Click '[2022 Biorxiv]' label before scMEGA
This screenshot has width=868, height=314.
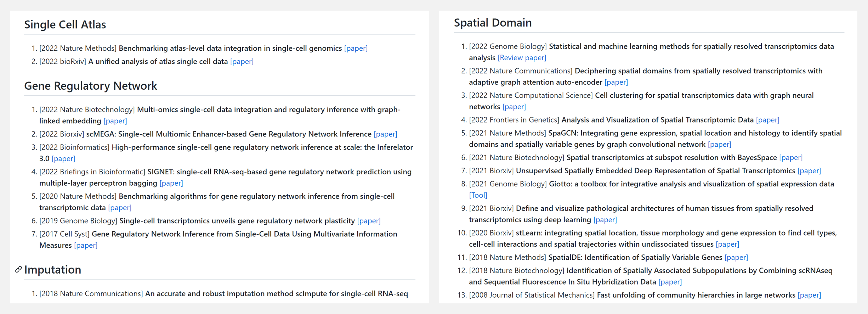tap(62, 134)
